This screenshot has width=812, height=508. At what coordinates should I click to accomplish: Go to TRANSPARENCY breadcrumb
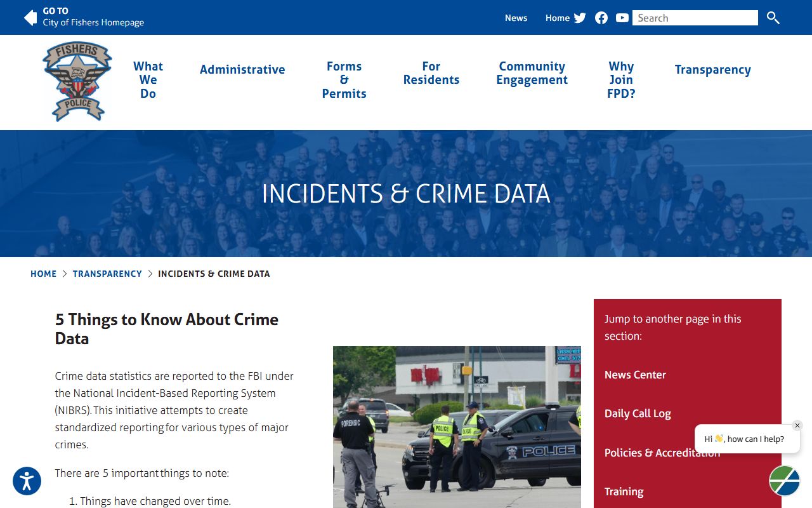107,274
